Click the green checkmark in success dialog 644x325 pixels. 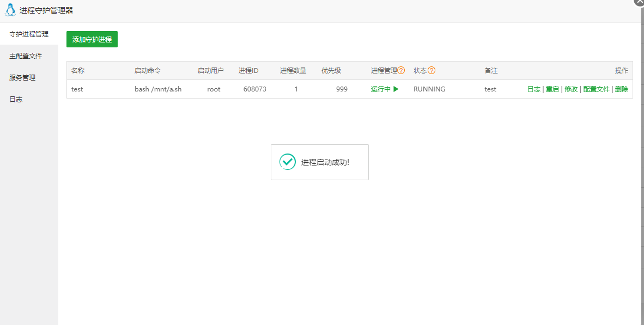[288, 162]
